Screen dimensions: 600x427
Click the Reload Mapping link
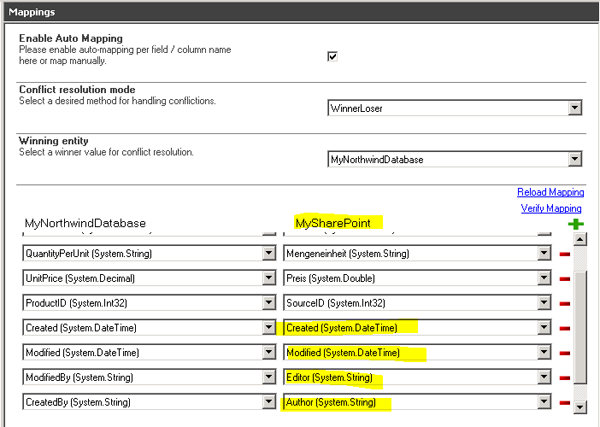pos(549,192)
